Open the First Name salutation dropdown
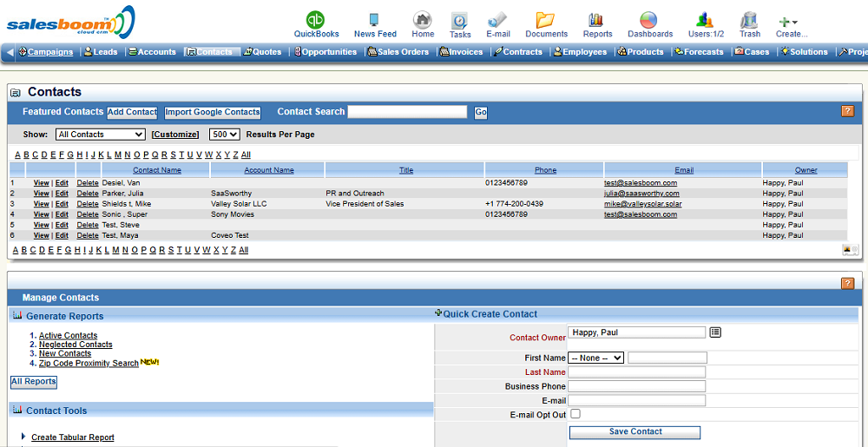The width and height of the screenshot is (868, 447). pos(596,358)
